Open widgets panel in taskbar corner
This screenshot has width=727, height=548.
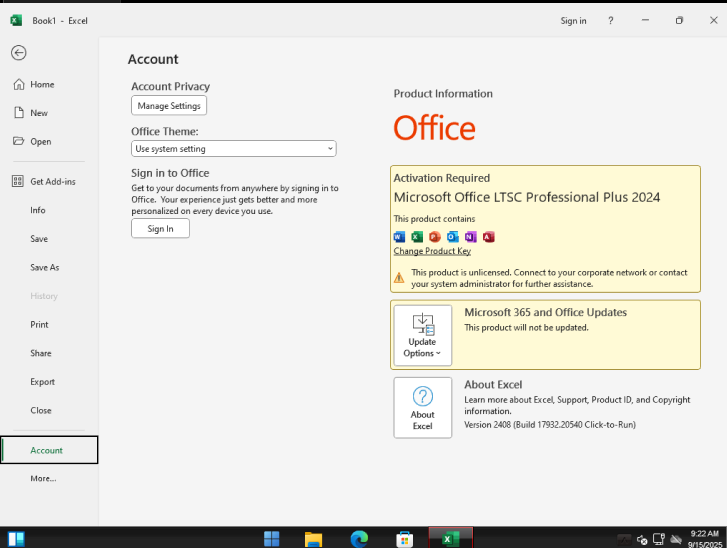pos(16,539)
